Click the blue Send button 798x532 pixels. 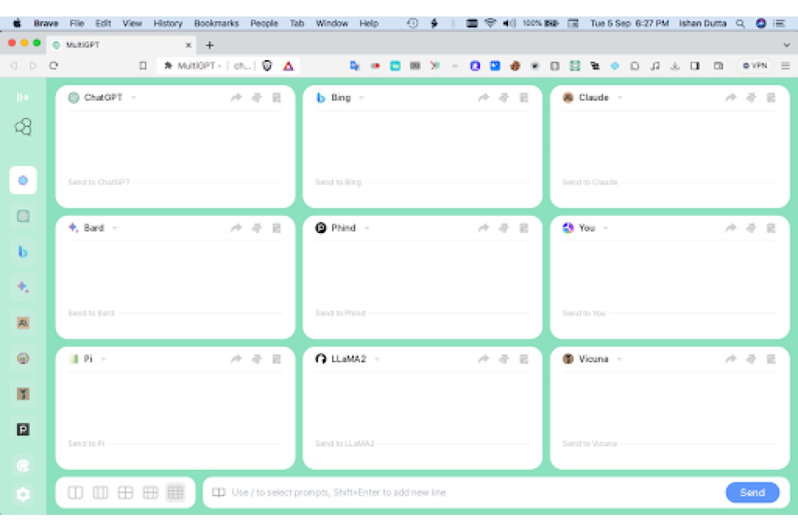tap(752, 493)
